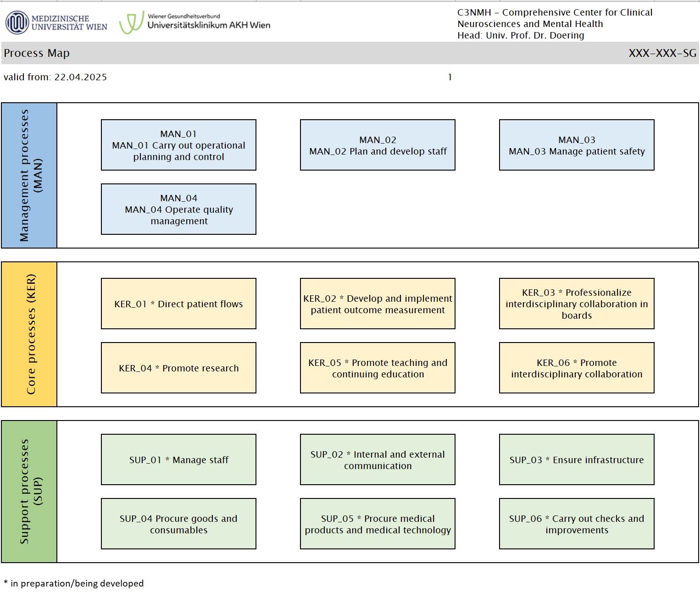
Task: Click KER_03 interdisciplinary collaboration in boards
Action: tap(577, 304)
